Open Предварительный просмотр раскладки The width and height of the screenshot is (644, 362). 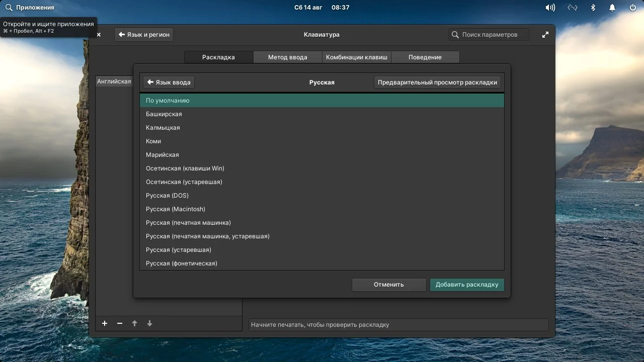coord(437,82)
